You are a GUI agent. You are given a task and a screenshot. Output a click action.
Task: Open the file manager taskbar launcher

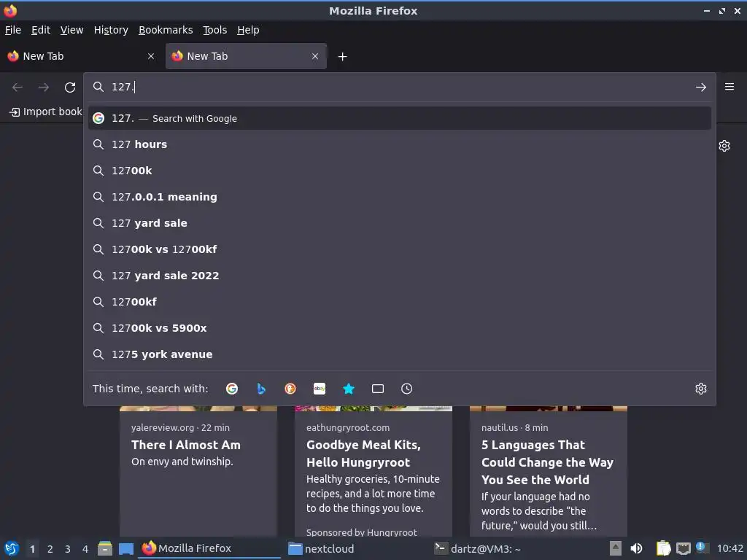(105, 548)
